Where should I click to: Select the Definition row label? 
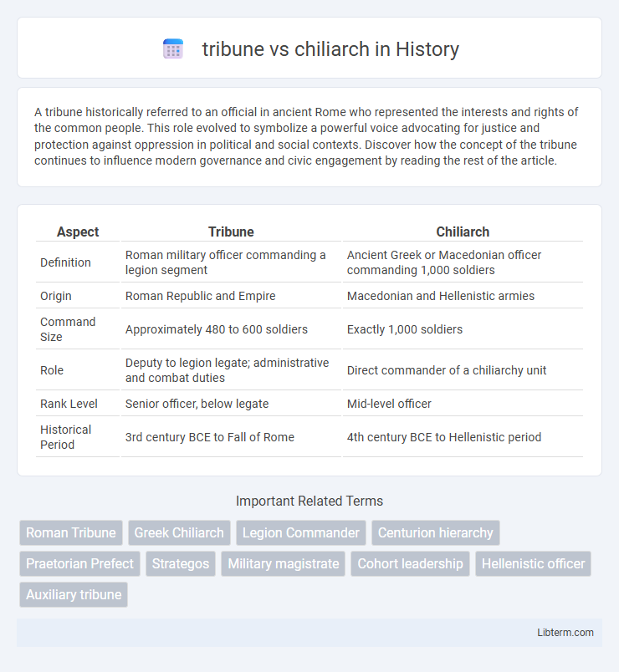[65, 262]
